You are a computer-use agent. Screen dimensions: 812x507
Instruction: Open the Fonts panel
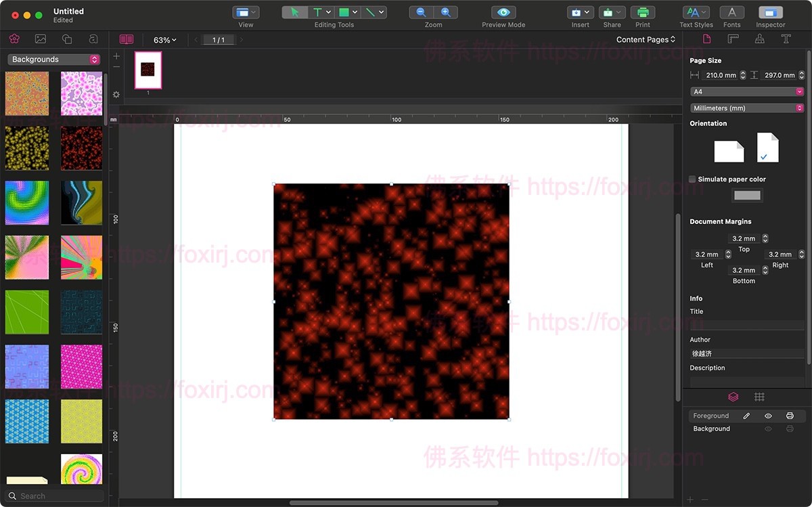tap(731, 12)
